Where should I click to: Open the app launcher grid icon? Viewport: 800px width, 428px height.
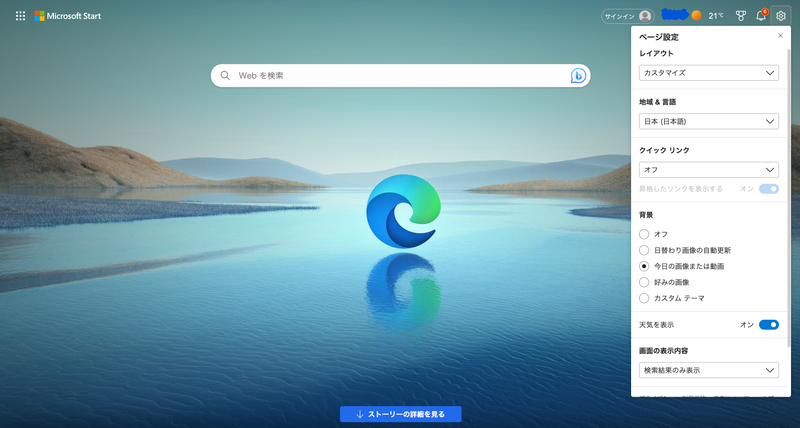pyautogui.click(x=20, y=16)
